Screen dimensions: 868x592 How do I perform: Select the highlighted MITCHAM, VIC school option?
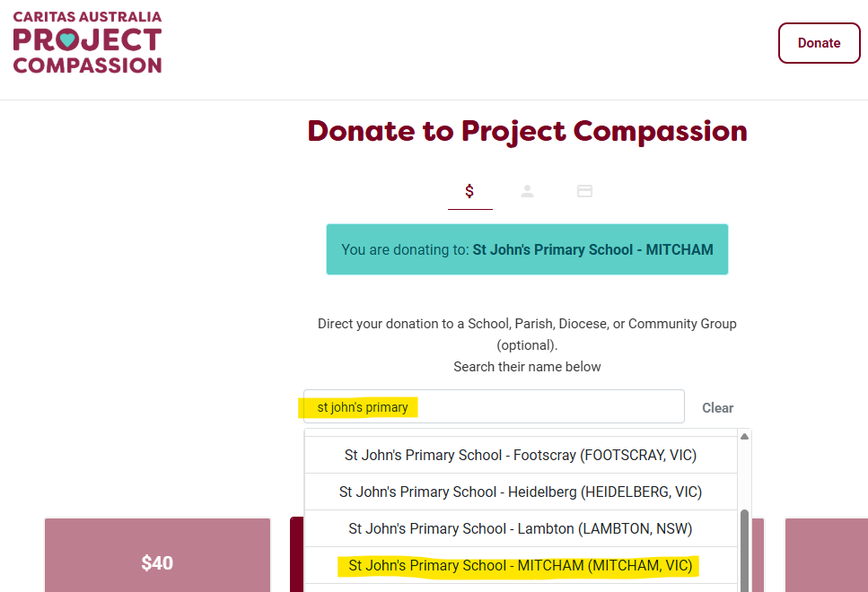point(521,566)
